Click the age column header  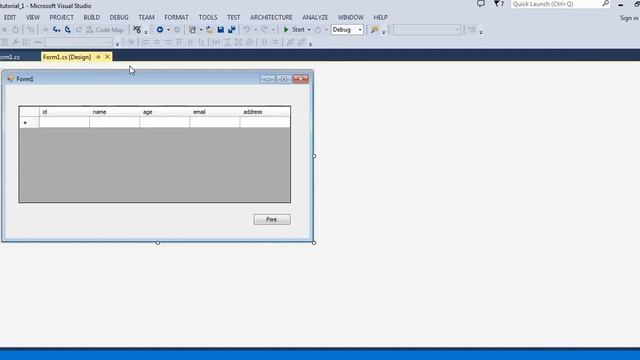(165, 112)
